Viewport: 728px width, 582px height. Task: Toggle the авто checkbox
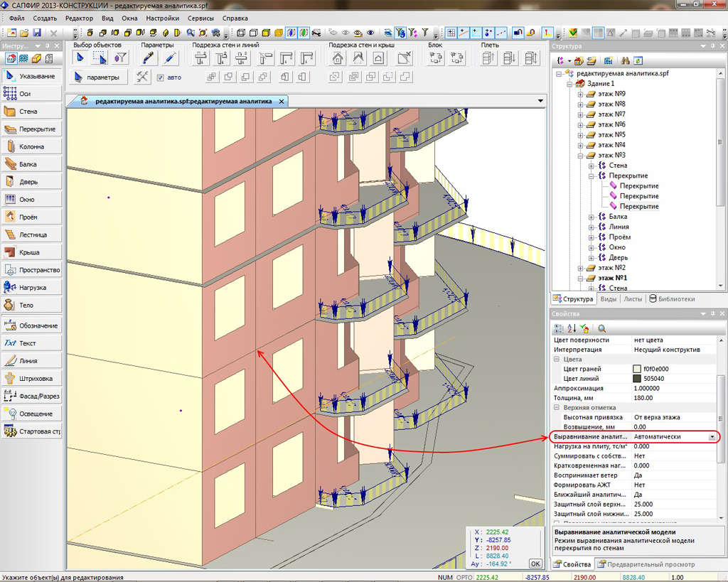click(161, 77)
